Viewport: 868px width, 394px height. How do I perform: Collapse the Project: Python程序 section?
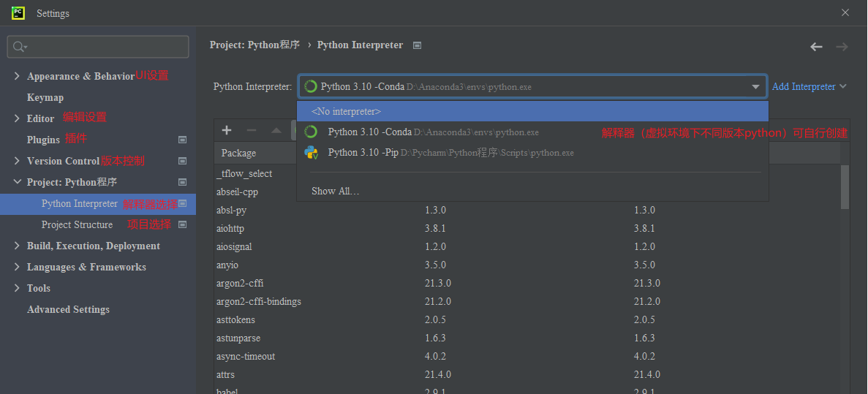[x=17, y=182]
